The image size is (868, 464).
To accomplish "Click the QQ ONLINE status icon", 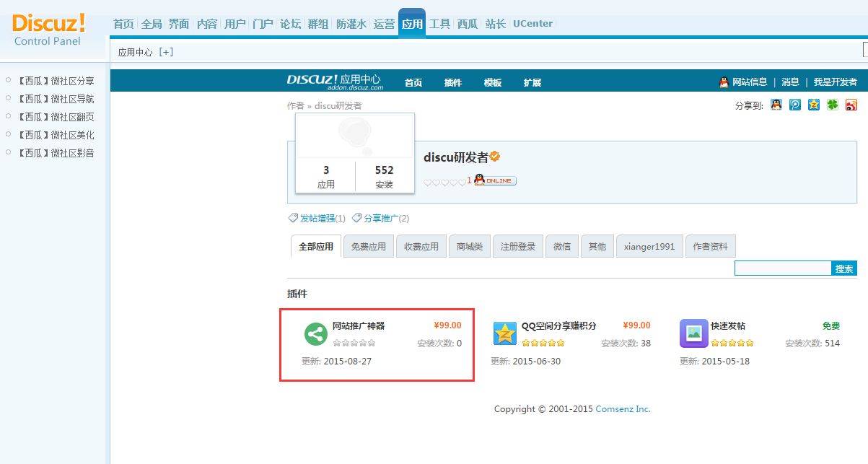I will 495,180.
